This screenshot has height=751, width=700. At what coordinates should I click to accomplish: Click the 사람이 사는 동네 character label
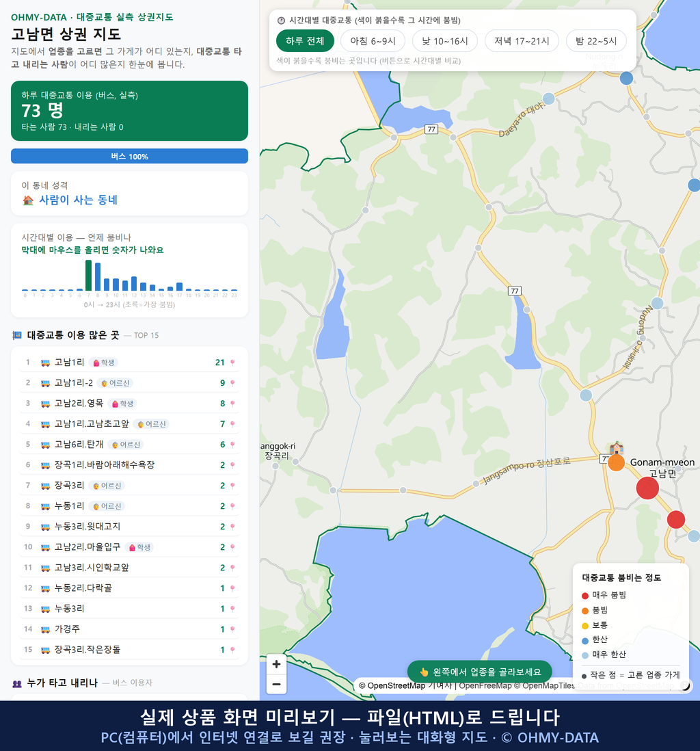[x=78, y=200]
